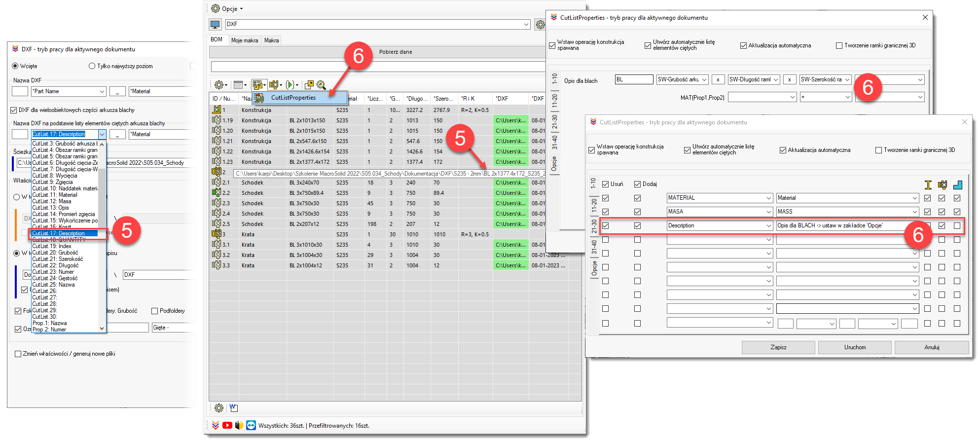The image size is (980, 442).
Task: Open the SW-Grubość arkusza dropdown
Action: (683, 79)
